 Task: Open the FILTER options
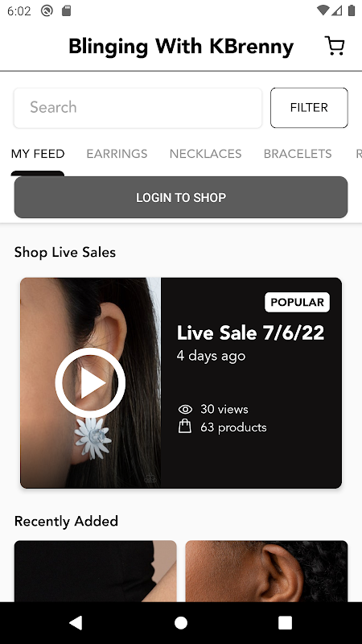tap(309, 108)
